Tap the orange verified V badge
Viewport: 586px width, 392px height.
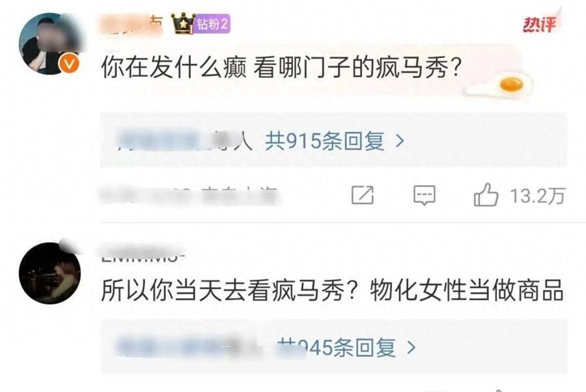click(70, 64)
